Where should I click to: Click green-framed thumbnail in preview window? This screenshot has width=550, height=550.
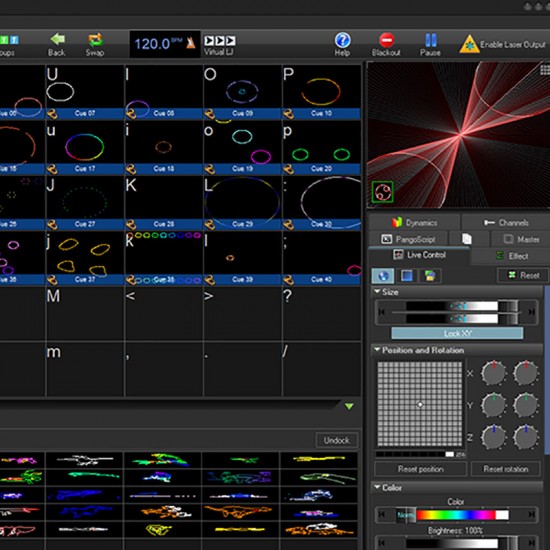[382, 192]
